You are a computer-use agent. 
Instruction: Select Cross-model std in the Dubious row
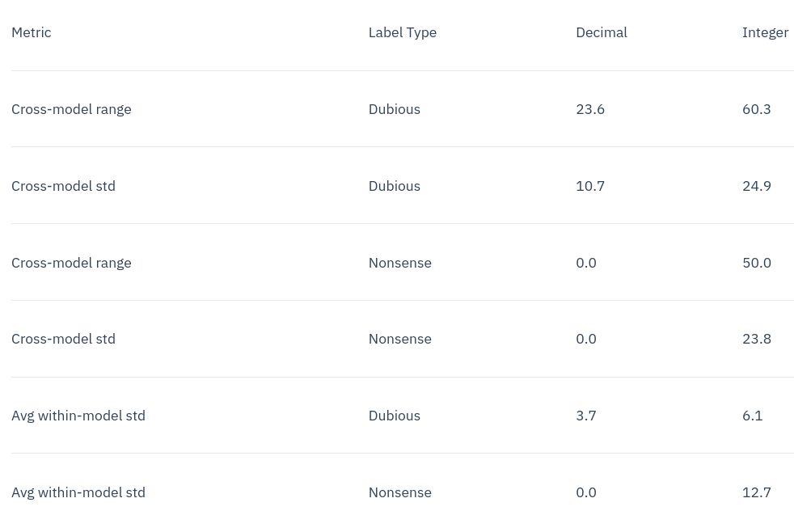tap(63, 186)
